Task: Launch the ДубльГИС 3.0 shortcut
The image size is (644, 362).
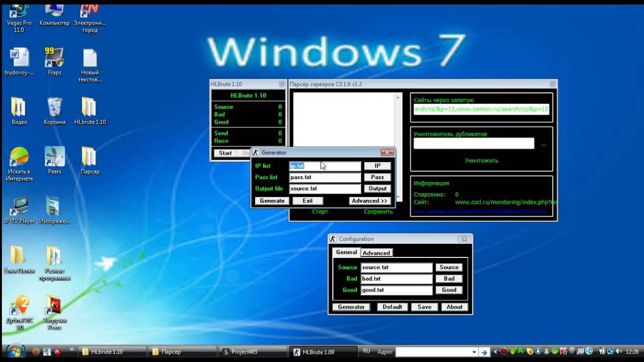Action: pyautogui.click(x=19, y=313)
